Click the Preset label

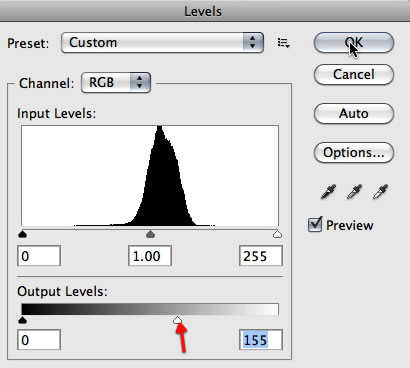click(28, 43)
